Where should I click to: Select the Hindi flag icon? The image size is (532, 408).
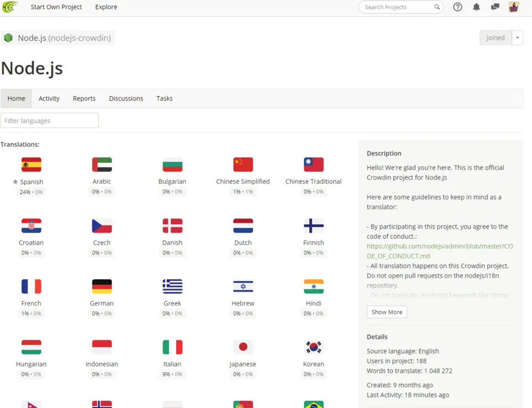(x=314, y=286)
